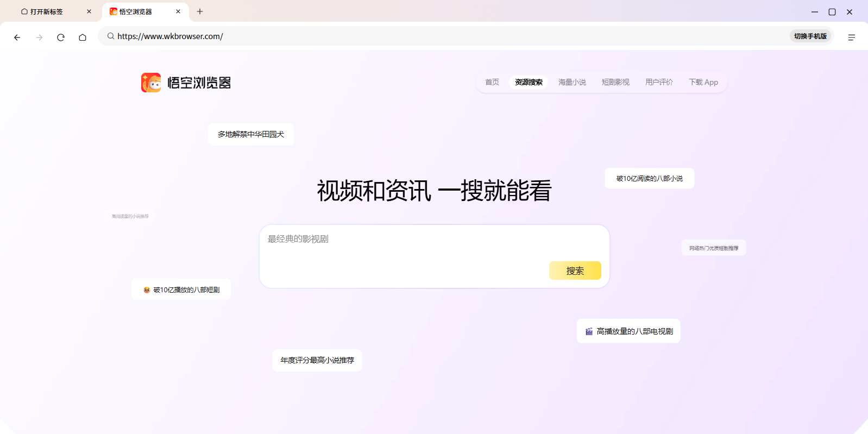Pick the 破10亿播放的八部短剧 suggestion
Viewport: 868px width, 434px height.
(181, 290)
